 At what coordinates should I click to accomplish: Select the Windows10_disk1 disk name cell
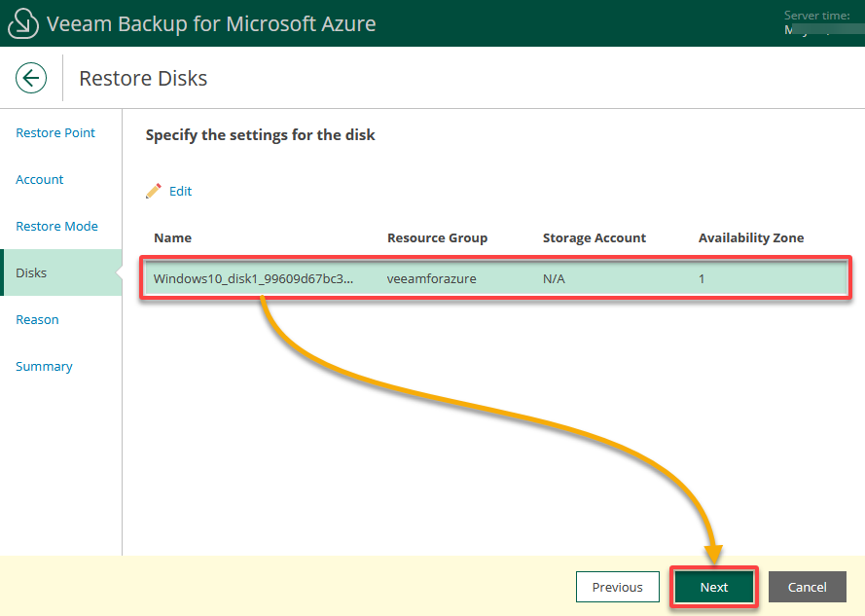pyautogui.click(x=253, y=278)
